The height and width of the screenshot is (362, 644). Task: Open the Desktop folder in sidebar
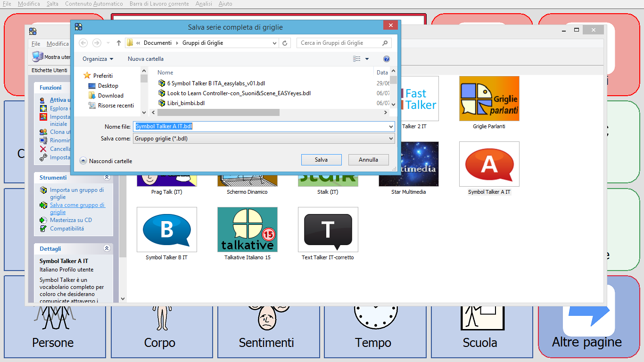pos(108,86)
